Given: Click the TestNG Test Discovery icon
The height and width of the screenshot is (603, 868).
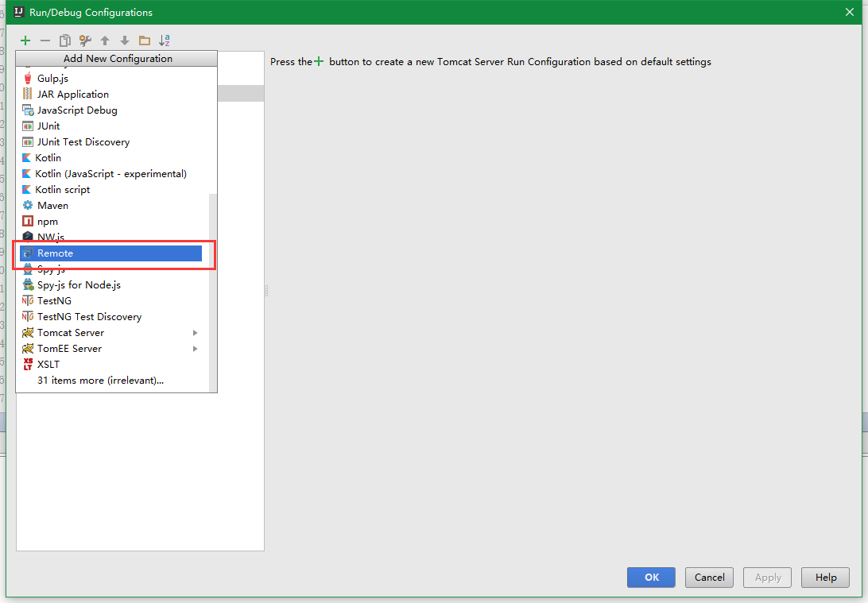Looking at the screenshot, I should [28, 317].
